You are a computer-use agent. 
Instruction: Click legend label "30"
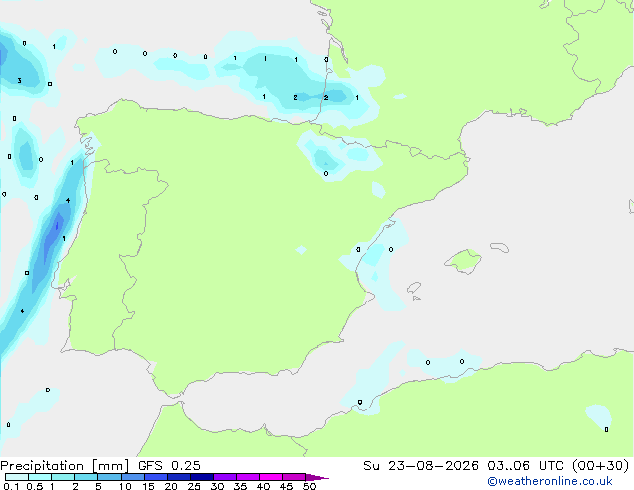point(217,486)
